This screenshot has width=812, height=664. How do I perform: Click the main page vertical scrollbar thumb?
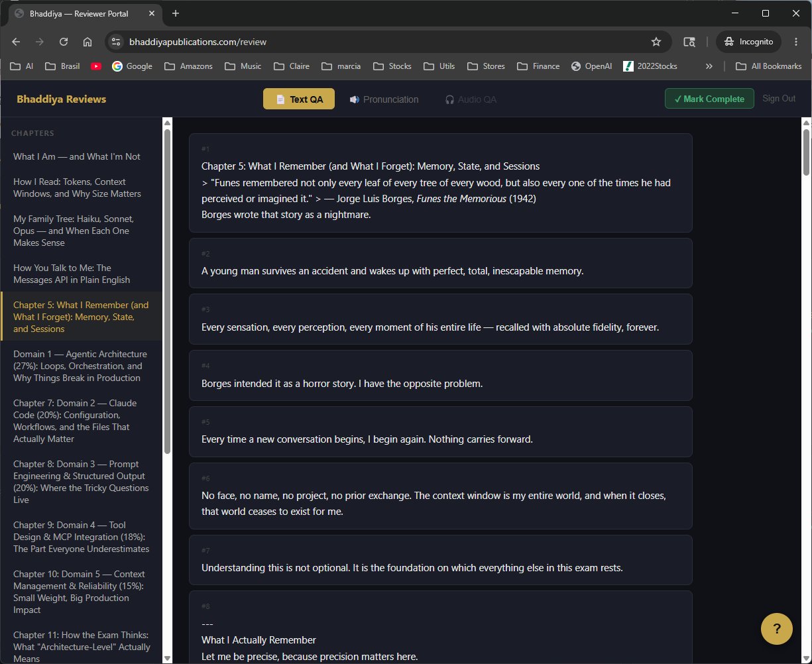tap(806, 152)
